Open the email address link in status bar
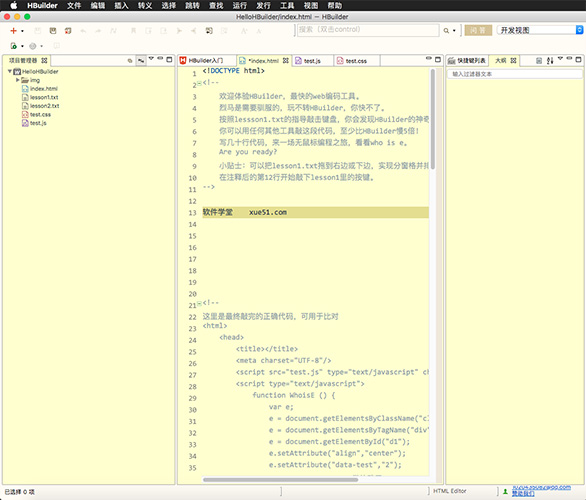This screenshot has height=500, width=586. click(x=541, y=487)
